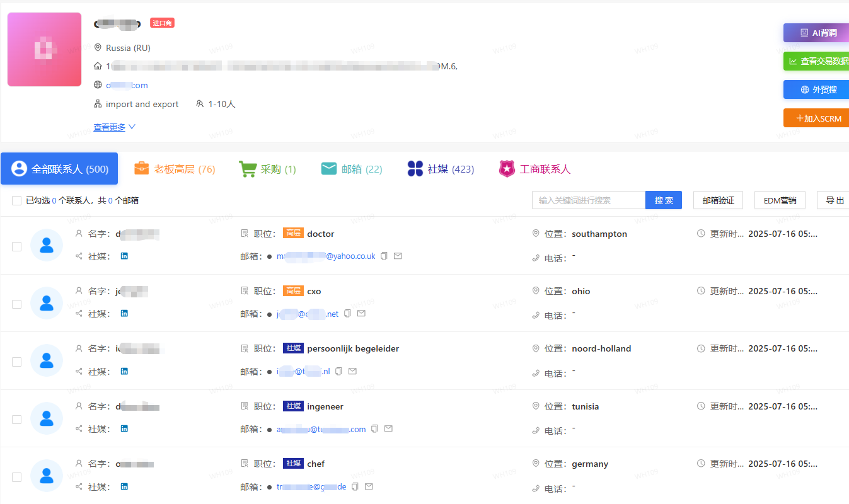
Task: Select checkbox of the germany contact row
Action: 17,477
